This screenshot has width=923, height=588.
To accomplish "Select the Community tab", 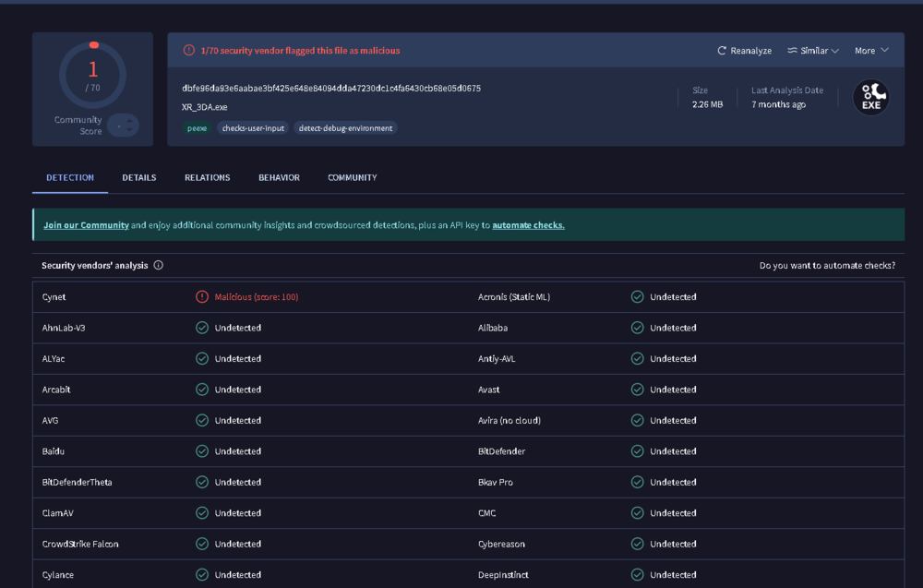I will coord(352,177).
